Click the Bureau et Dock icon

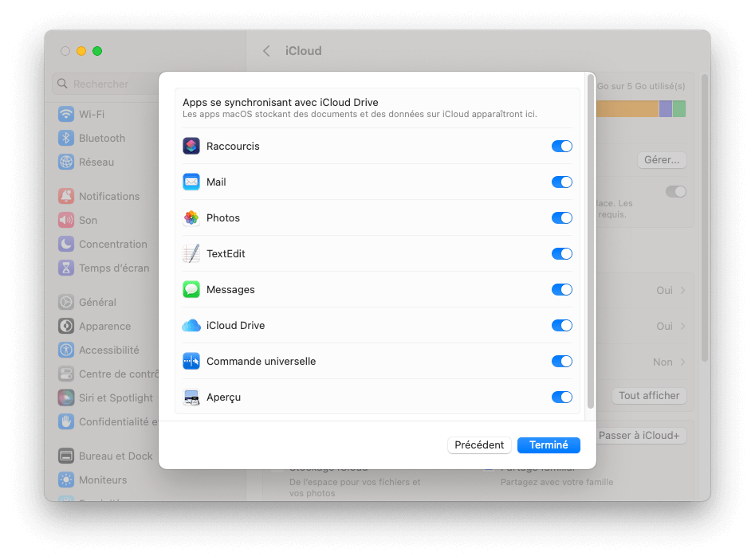[x=66, y=456]
